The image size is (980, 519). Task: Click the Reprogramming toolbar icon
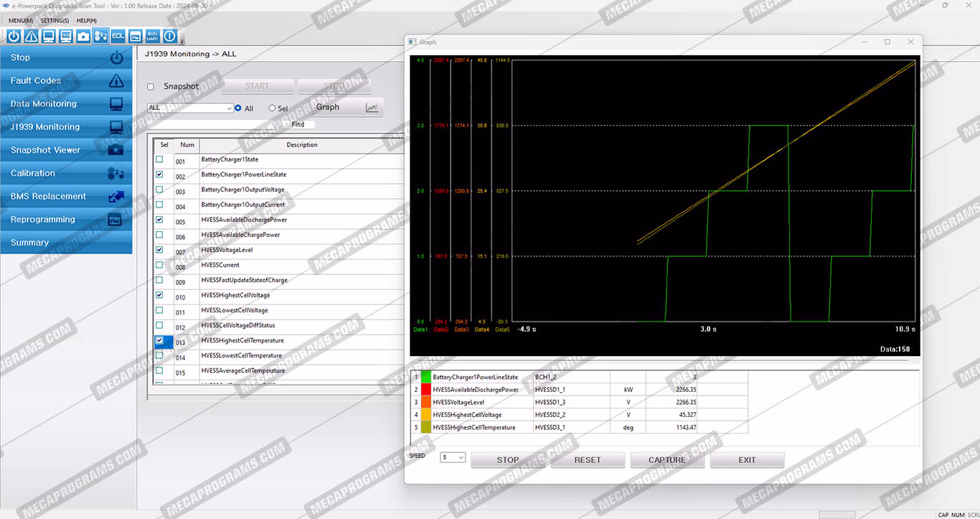point(136,36)
